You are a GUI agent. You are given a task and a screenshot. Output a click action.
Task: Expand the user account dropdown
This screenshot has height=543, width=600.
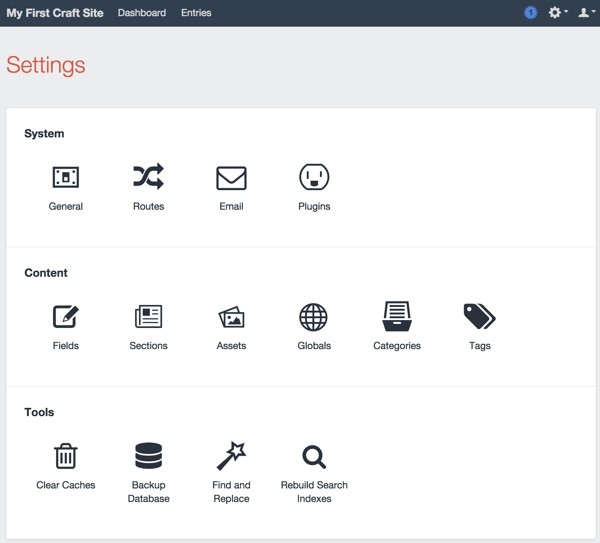(x=586, y=13)
